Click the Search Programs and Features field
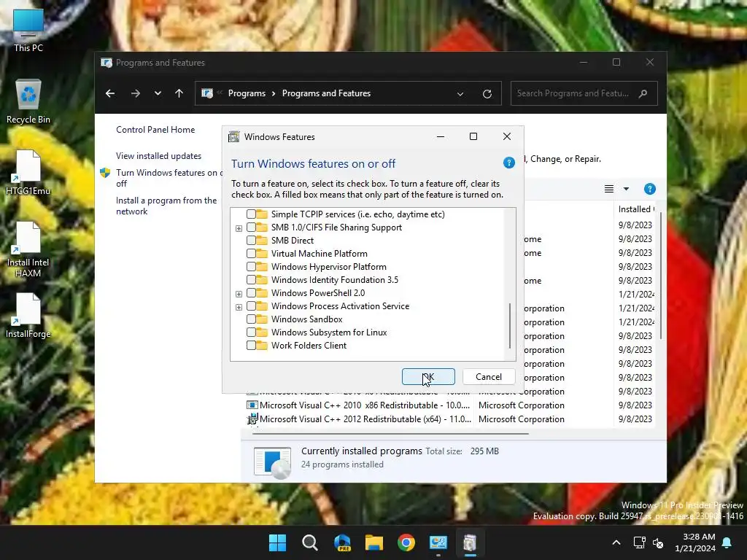The width and height of the screenshot is (747, 560). click(x=584, y=93)
